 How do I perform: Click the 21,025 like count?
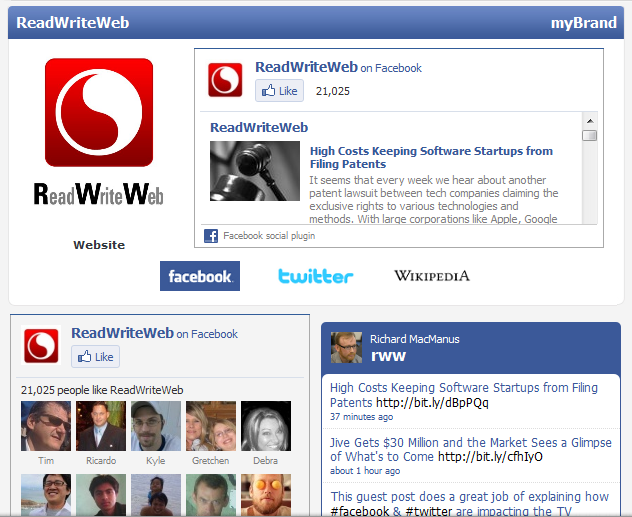[x=333, y=91]
